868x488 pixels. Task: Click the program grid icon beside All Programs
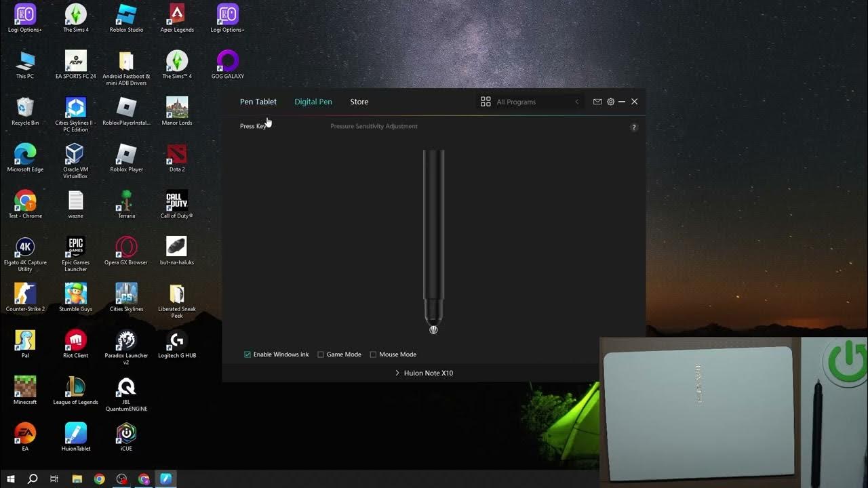click(486, 102)
